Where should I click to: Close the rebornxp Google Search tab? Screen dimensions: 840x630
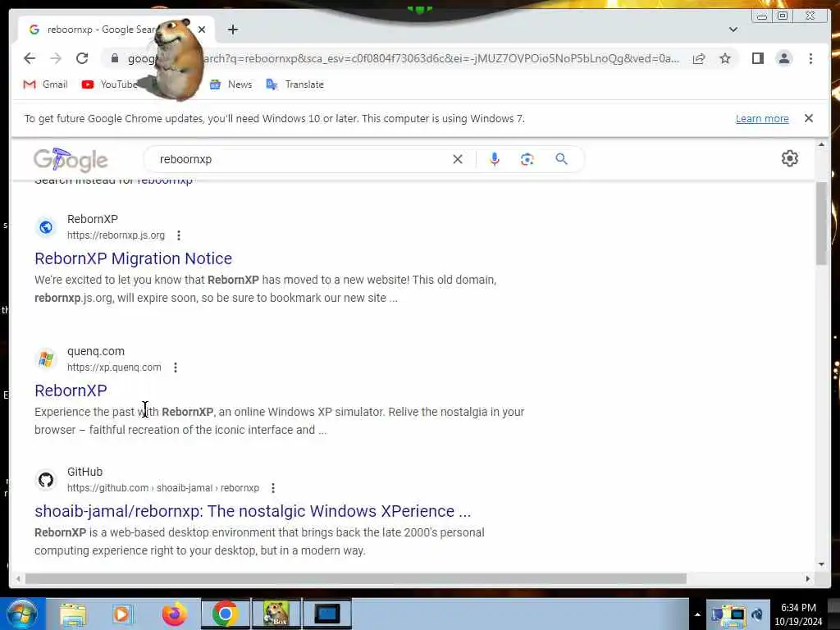click(202, 30)
